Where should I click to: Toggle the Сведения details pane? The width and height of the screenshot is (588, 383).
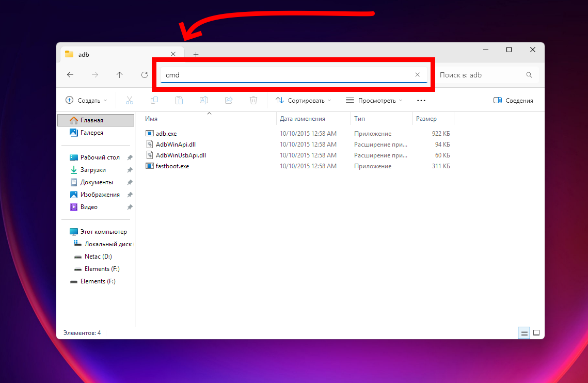point(513,101)
